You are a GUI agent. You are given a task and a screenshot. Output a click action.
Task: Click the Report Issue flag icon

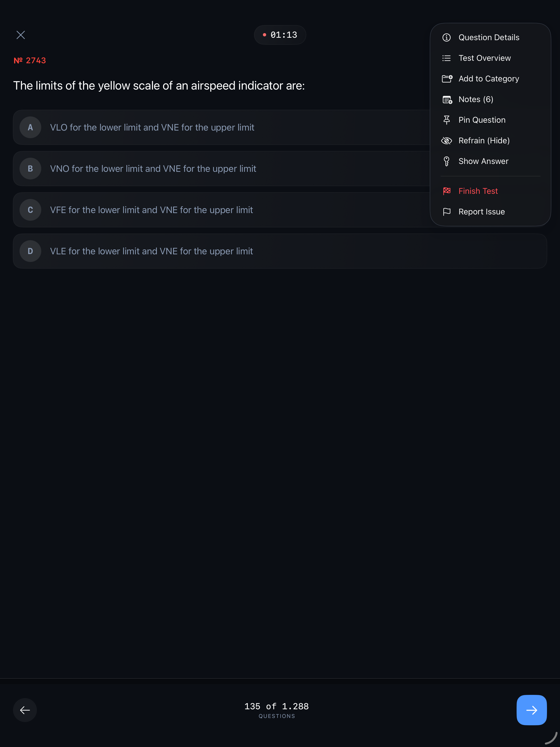[x=447, y=211]
